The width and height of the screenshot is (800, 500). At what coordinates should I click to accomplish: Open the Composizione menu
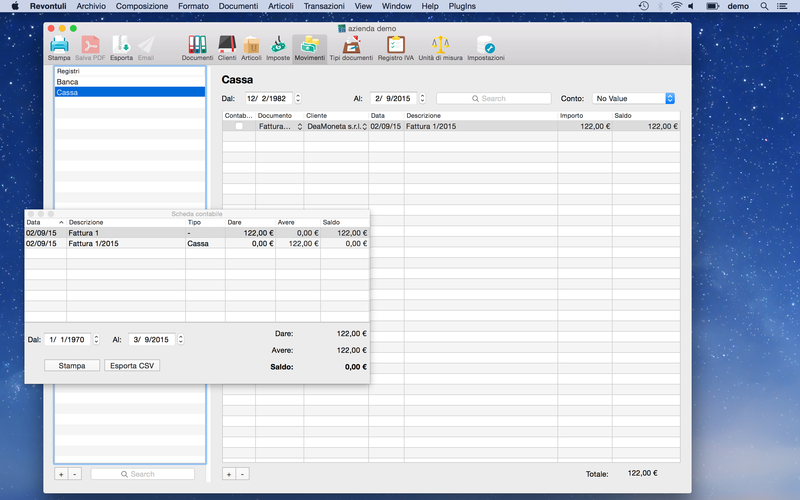[142, 6]
